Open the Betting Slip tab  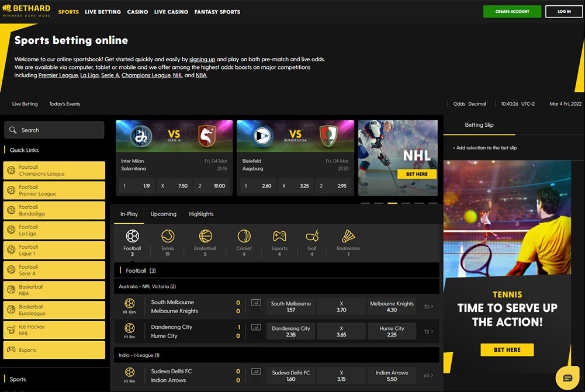[x=479, y=125]
